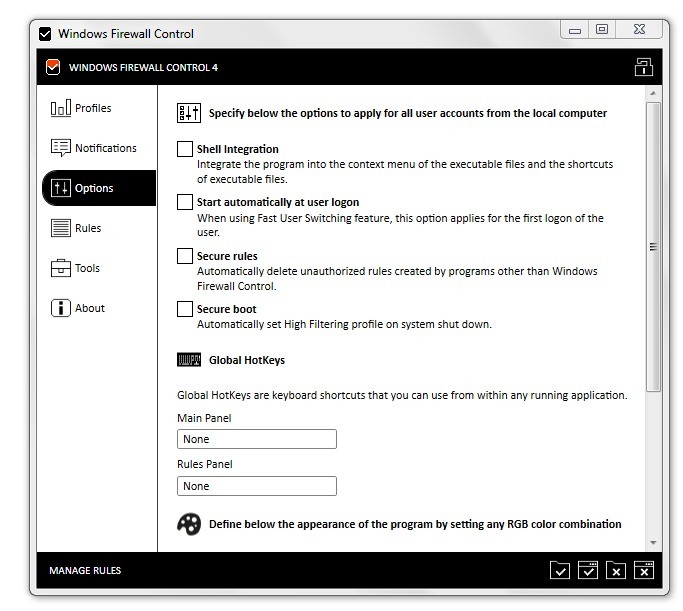Click the Main Panel hotkey field
The image size is (683, 611).
[257, 439]
